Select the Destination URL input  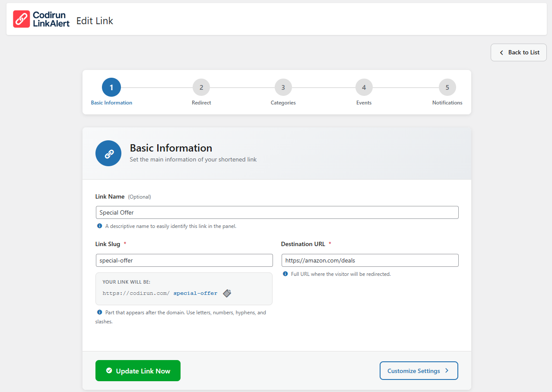pos(370,260)
